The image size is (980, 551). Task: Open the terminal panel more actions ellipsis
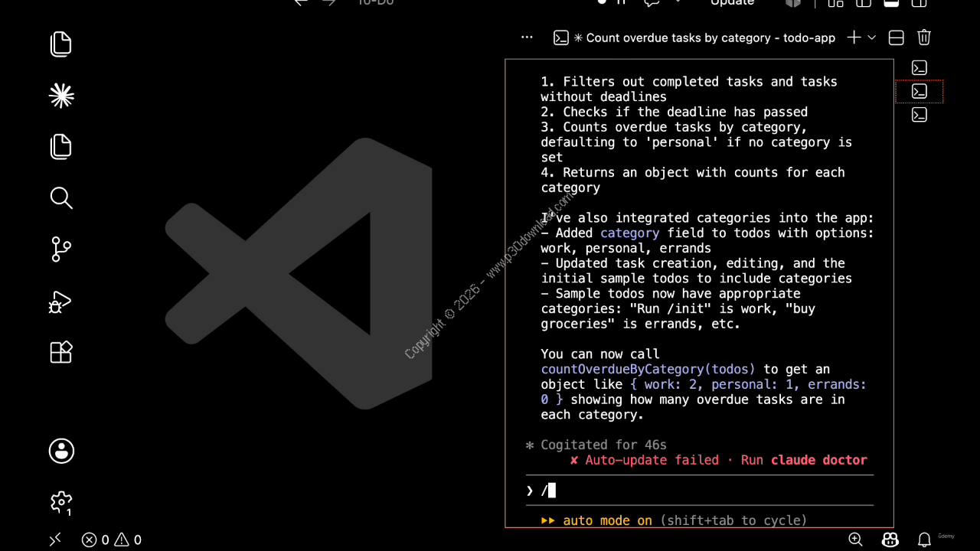pos(527,37)
